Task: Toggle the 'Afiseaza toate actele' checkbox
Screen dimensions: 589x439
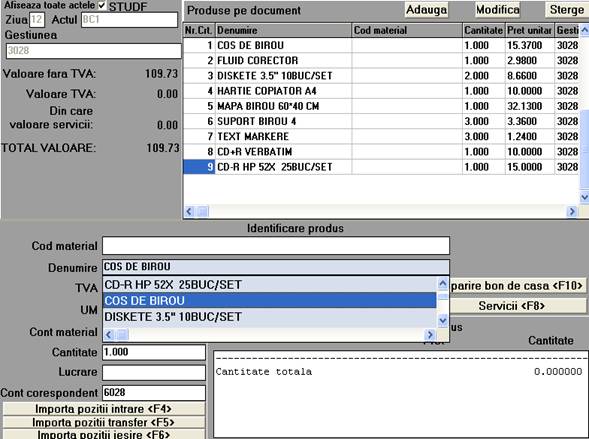Action: point(101,5)
